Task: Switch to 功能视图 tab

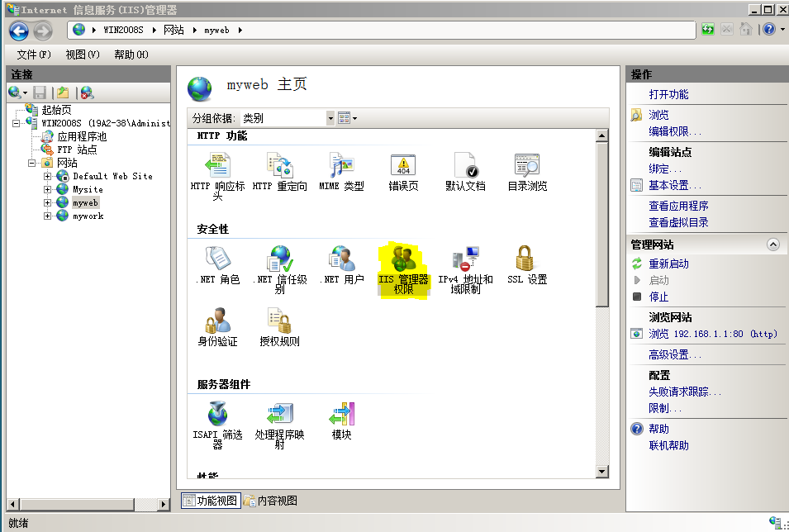Action: tap(211, 501)
